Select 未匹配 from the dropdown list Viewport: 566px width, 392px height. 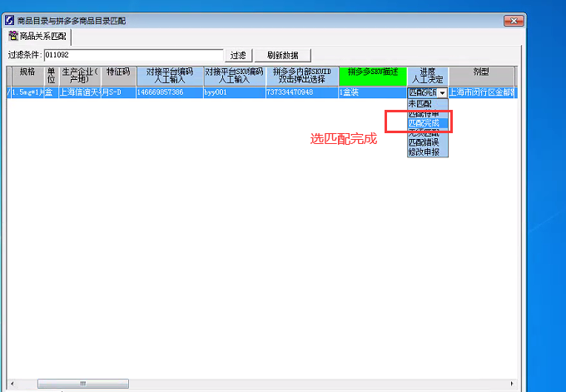click(x=428, y=104)
